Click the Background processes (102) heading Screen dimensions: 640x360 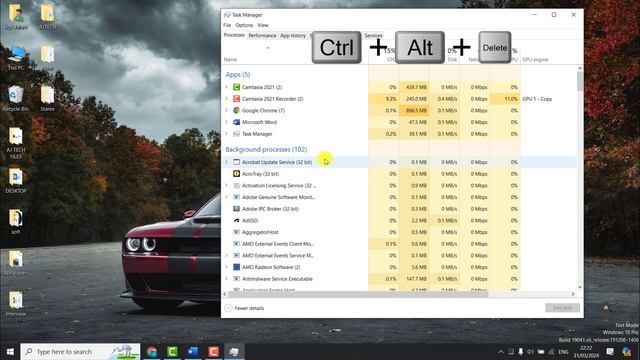click(266, 149)
